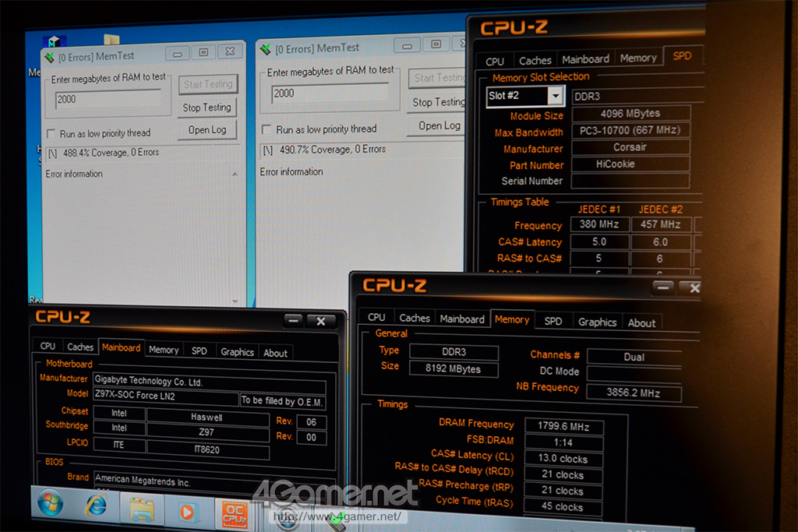Minimize the Memory CPU-Z window
This screenshot has width=798, height=532.
(x=662, y=287)
